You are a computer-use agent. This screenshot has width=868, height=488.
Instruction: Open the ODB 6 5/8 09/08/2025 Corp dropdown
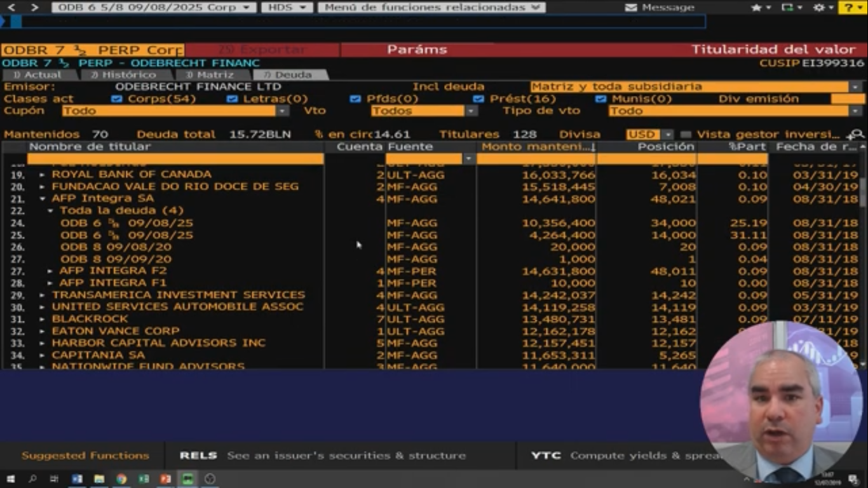point(153,8)
